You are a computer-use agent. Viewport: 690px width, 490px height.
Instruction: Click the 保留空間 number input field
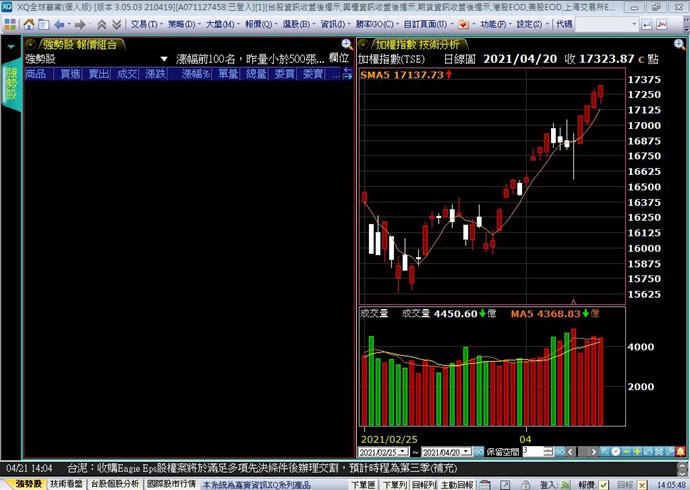pyautogui.click(x=533, y=452)
